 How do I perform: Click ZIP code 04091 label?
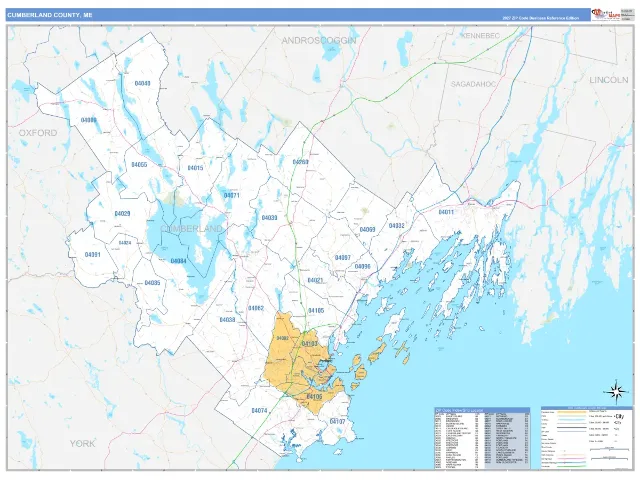(x=93, y=254)
